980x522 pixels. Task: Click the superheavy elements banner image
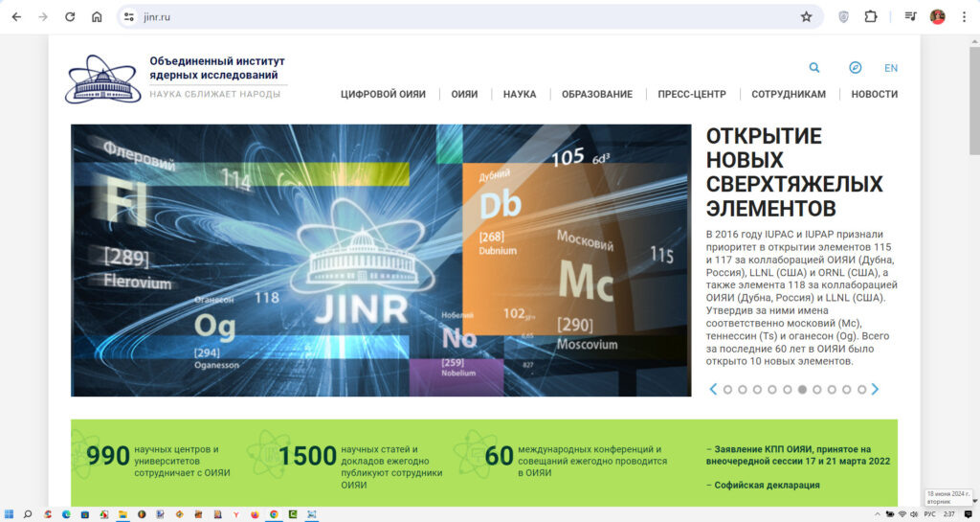(x=381, y=261)
